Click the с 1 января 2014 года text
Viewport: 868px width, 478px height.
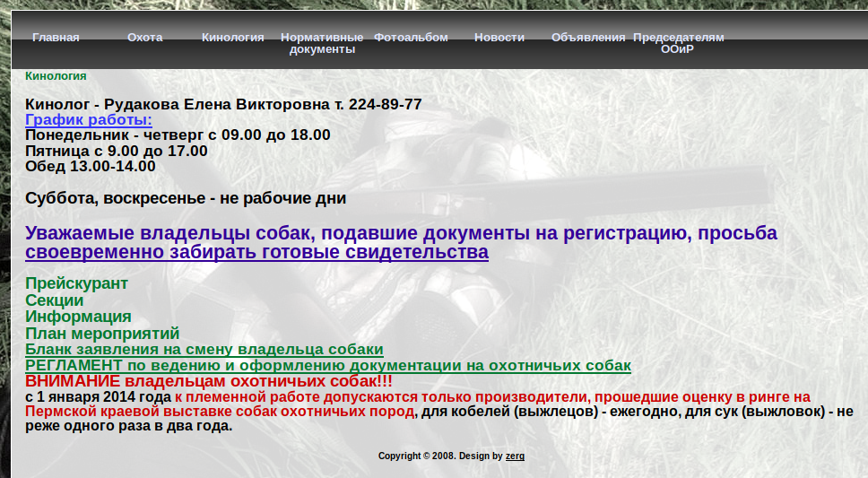pos(98,397)
